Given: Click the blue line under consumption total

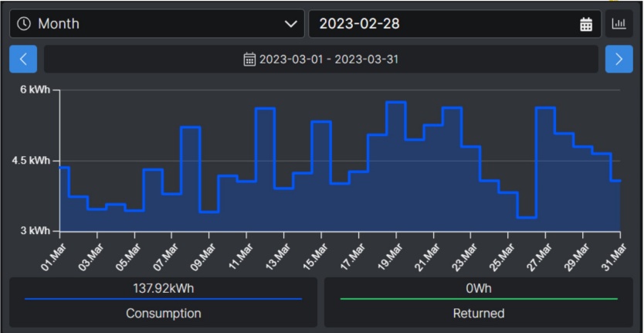Looking at the screenshot, I should 163,299.
